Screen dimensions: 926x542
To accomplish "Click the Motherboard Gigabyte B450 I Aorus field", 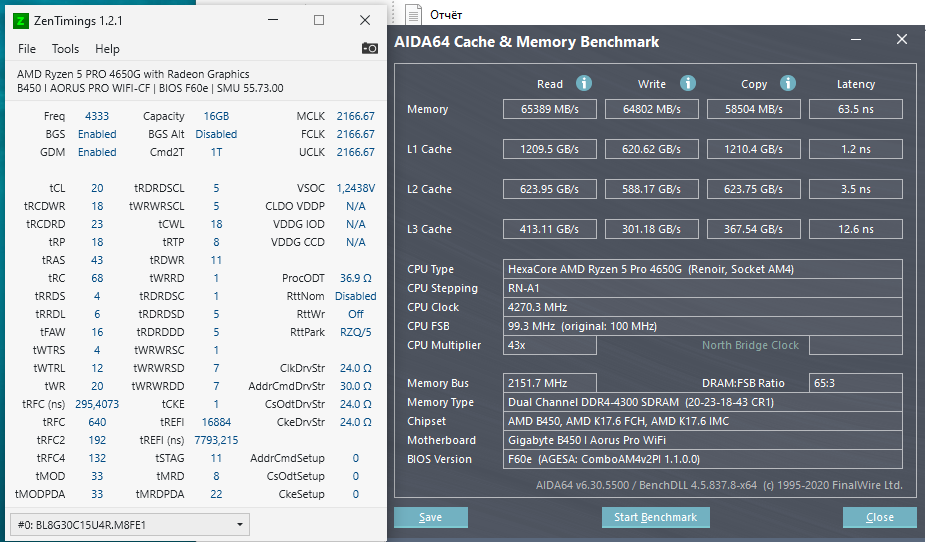I will coord(703,440).
